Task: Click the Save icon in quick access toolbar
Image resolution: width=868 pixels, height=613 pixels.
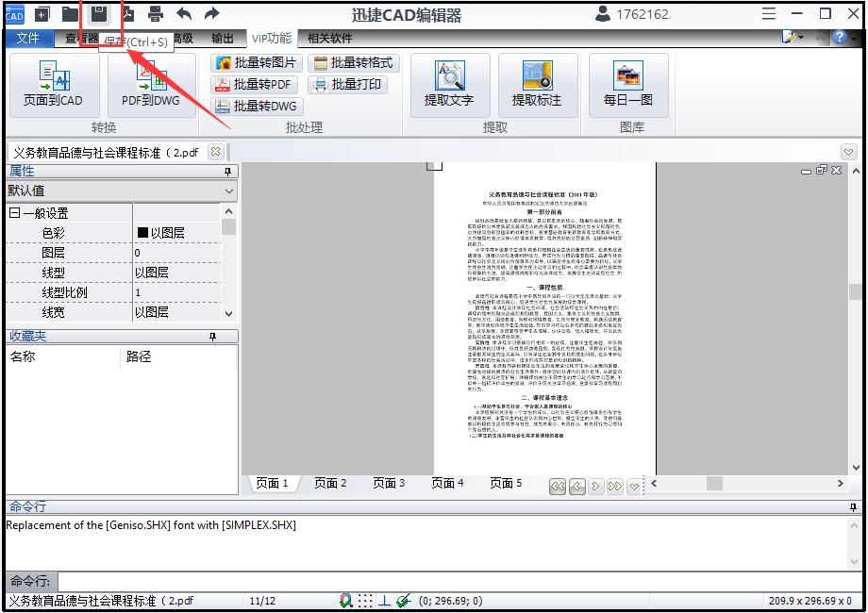Action: coord(100,13)
